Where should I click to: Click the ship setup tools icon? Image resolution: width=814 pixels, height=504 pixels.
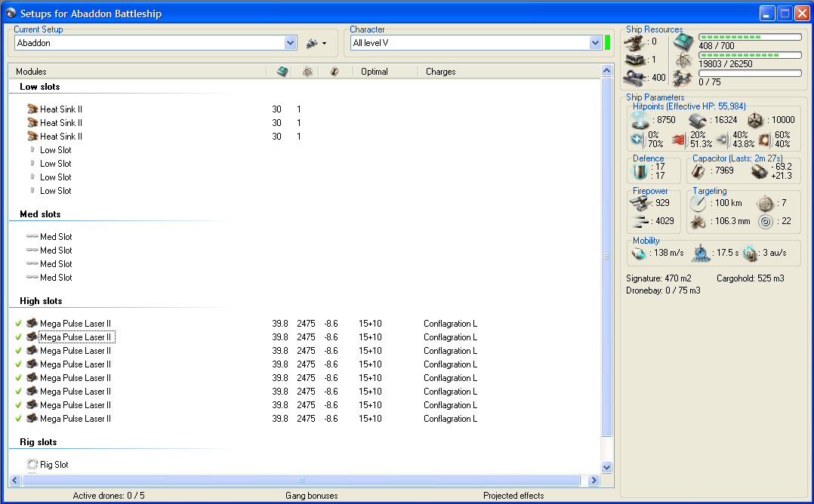pos(312,44)
